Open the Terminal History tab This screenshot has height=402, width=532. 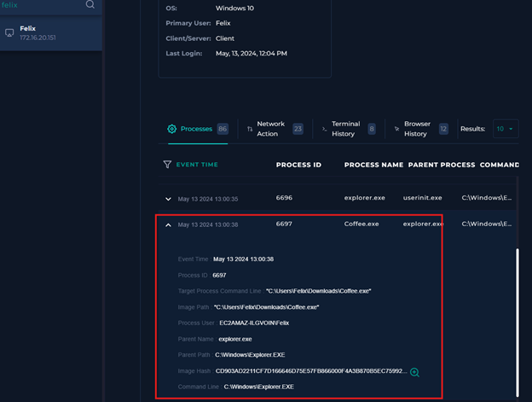(x=345, y=129)
